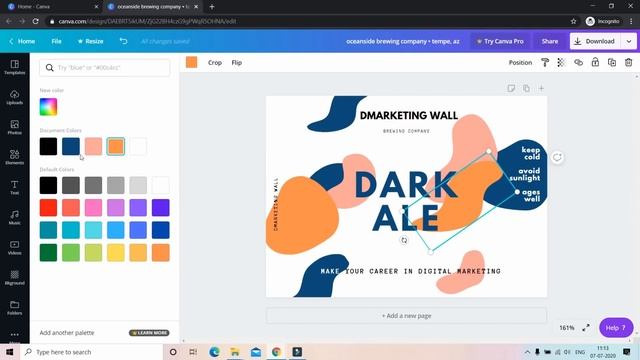
Task: Click the Download button
Action: (x=595, y=41)
